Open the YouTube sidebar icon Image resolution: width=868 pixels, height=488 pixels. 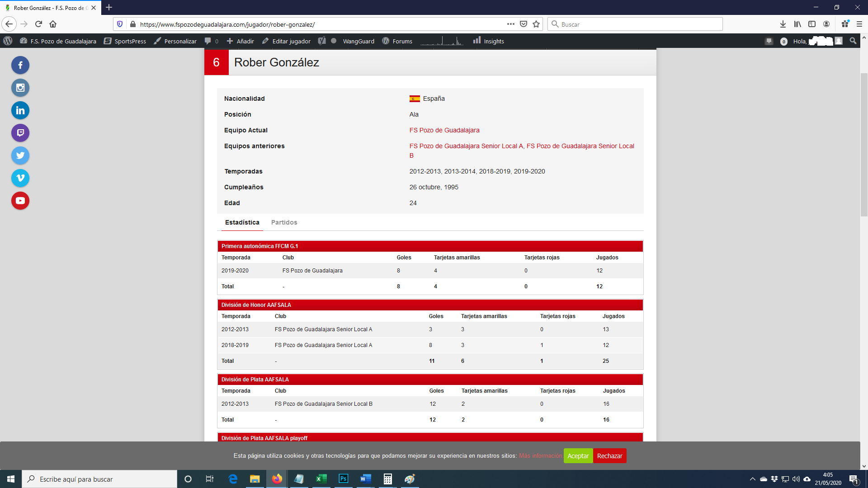tap(20, 201)
